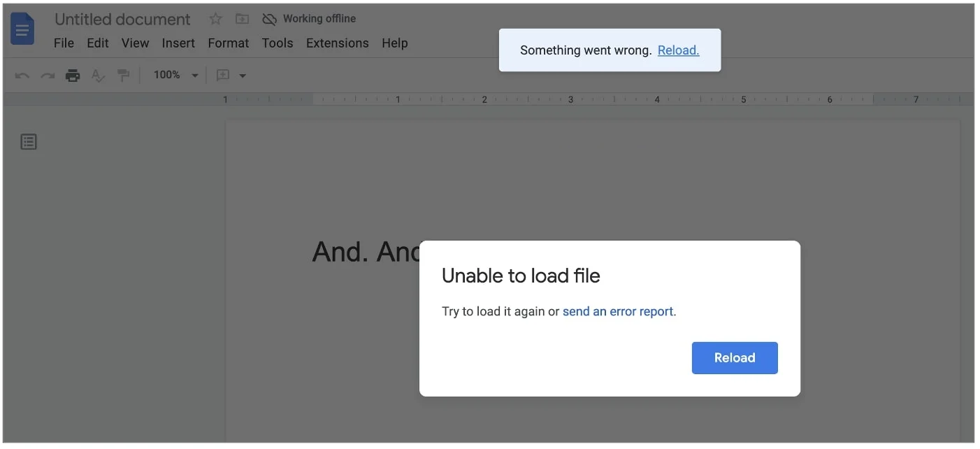The width and height of the screenshot is (980, 449).
Task: Move document to a folder
Action: coord(242,19)
